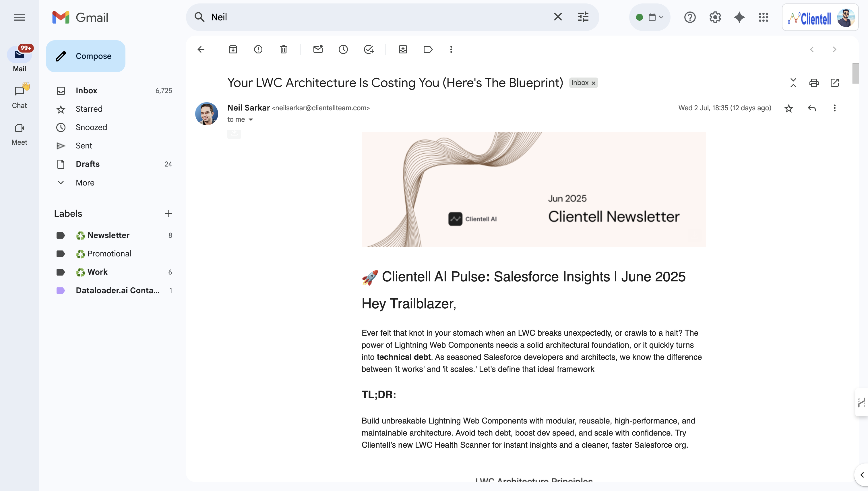Click Neil Sarkar's profile picture

click(207, 114)
